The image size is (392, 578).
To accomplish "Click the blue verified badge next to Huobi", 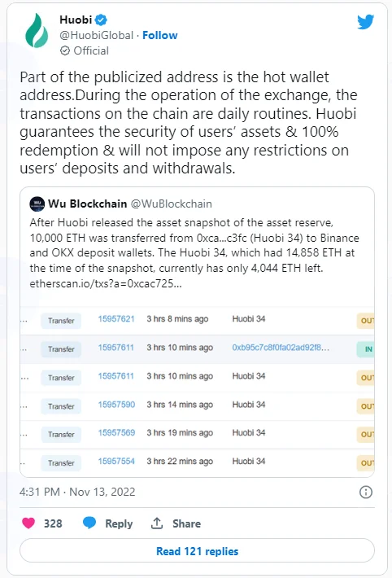I will [x=102, y=20].
